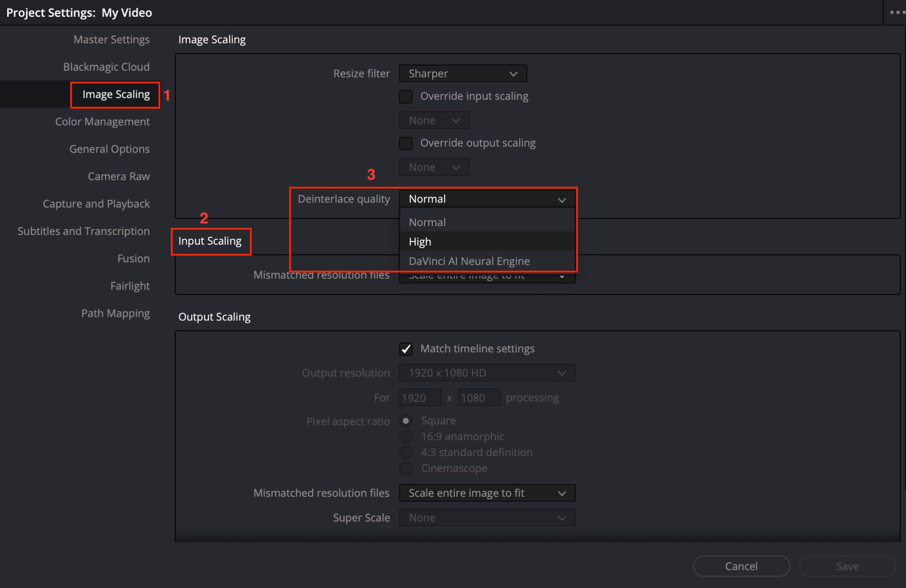Open the Capture and Playback section
906x588 pixels.
click(96, 204)
